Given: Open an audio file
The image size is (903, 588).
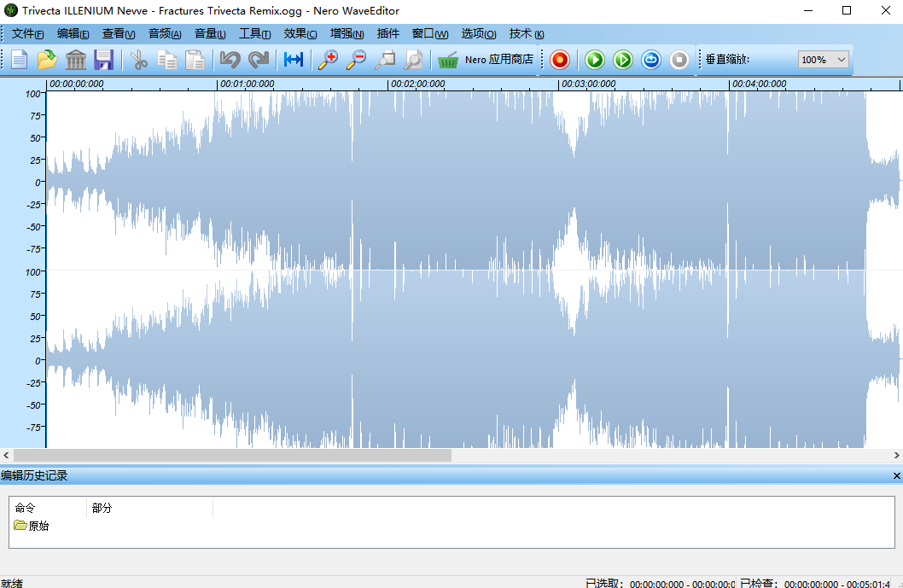Looking at the screenshot, I should click(x=46, y=60).
